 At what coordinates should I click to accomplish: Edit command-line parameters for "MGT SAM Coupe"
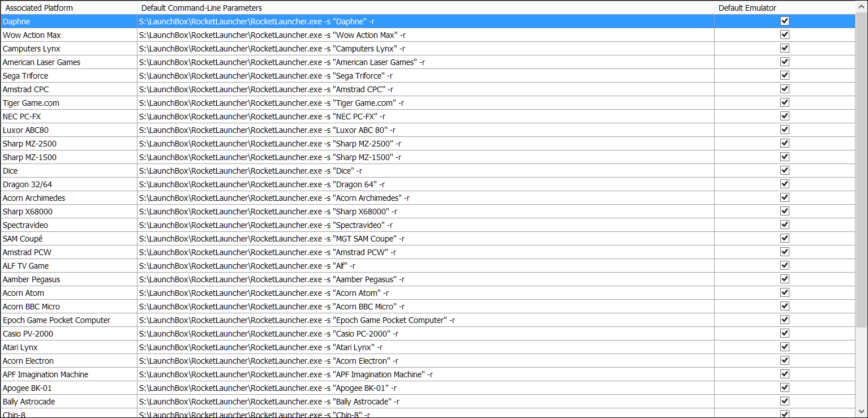tap(426, 239)
